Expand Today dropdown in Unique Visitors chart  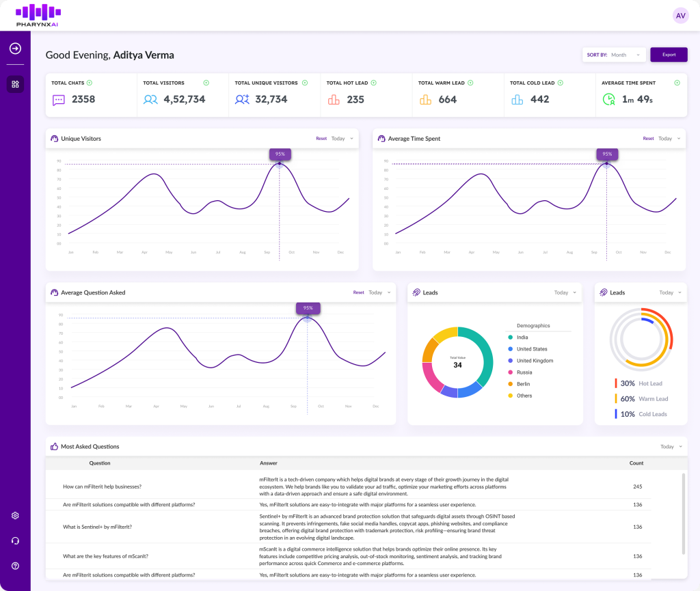(342, 139)
